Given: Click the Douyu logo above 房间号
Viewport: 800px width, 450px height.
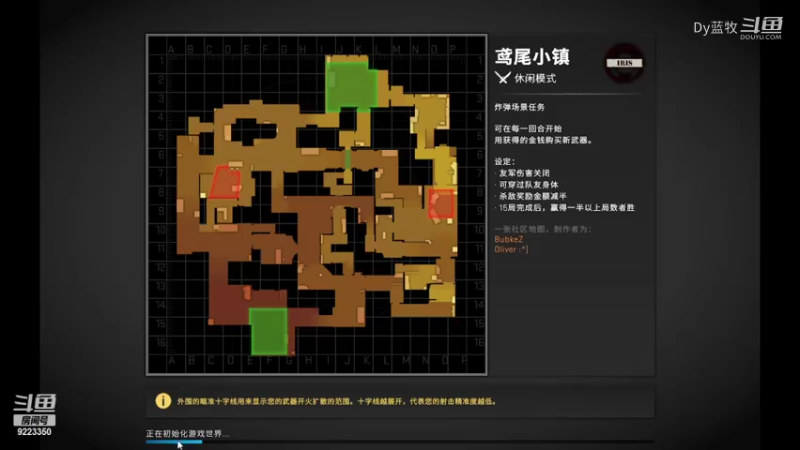Looking at the screenshot, I should click(x=35, y=403).
